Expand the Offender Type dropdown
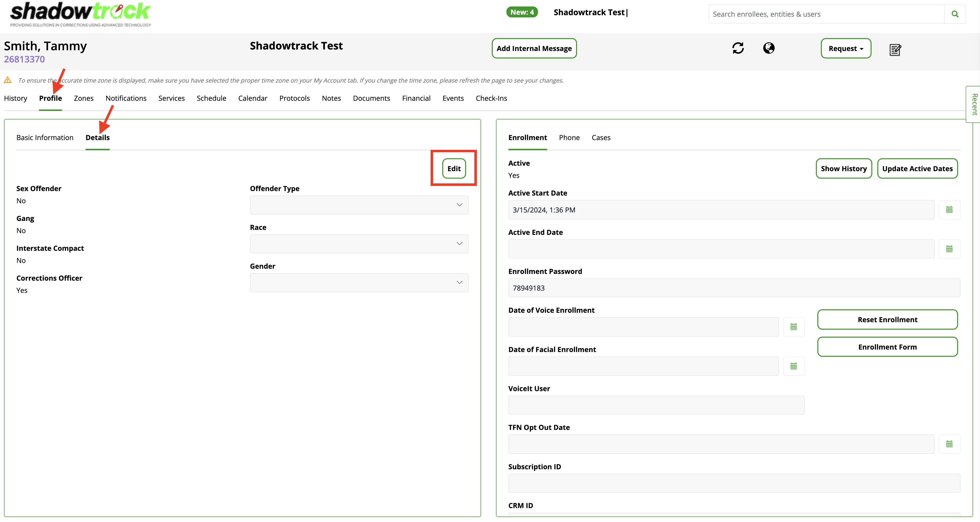This screenshot has width=980, height=522. point(359,205)
